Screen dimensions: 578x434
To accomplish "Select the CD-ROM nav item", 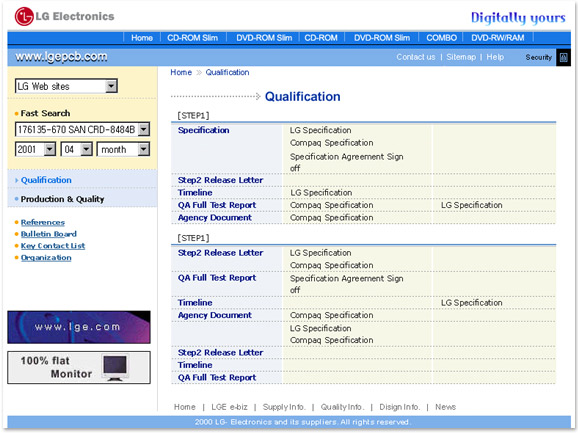I will click(x=321, y=38).
